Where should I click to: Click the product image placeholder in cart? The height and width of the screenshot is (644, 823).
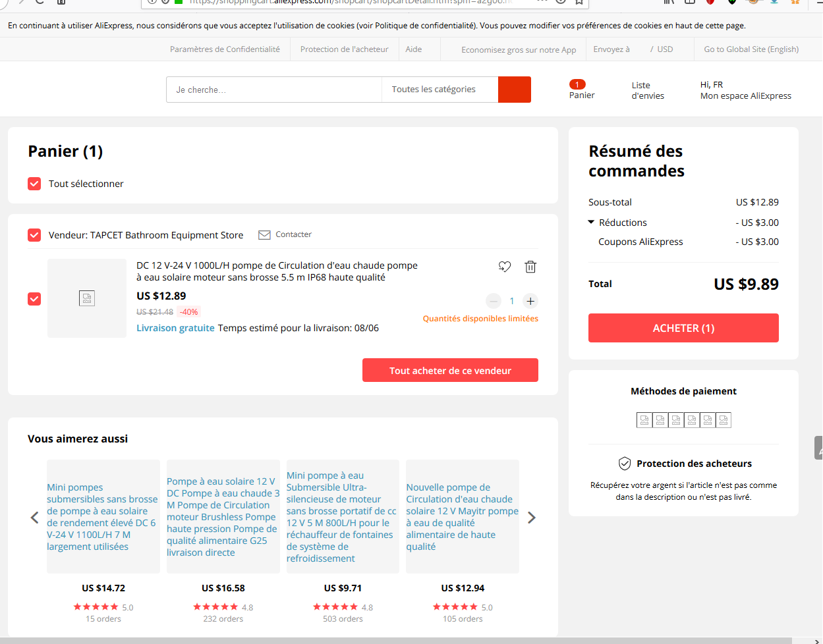87,298
